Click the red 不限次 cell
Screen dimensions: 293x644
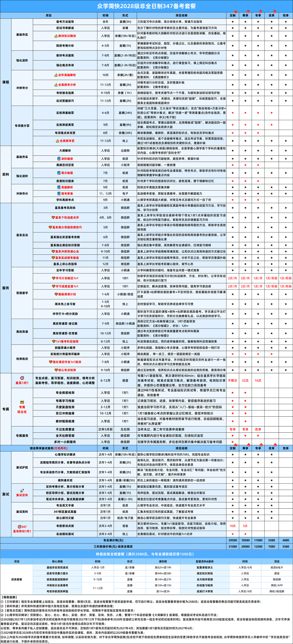[x=233, y=381]
